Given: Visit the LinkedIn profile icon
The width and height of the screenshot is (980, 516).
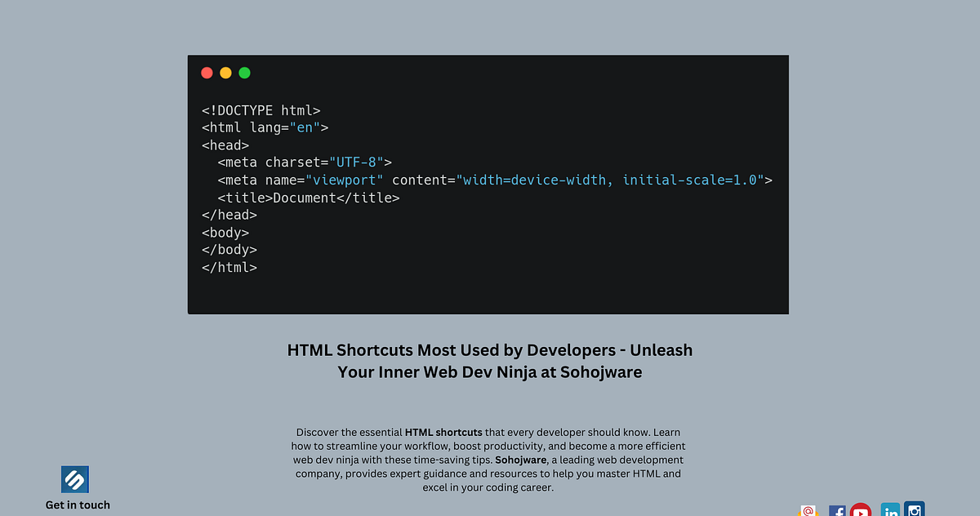Looking at the screenshot, I should point(890,511).
